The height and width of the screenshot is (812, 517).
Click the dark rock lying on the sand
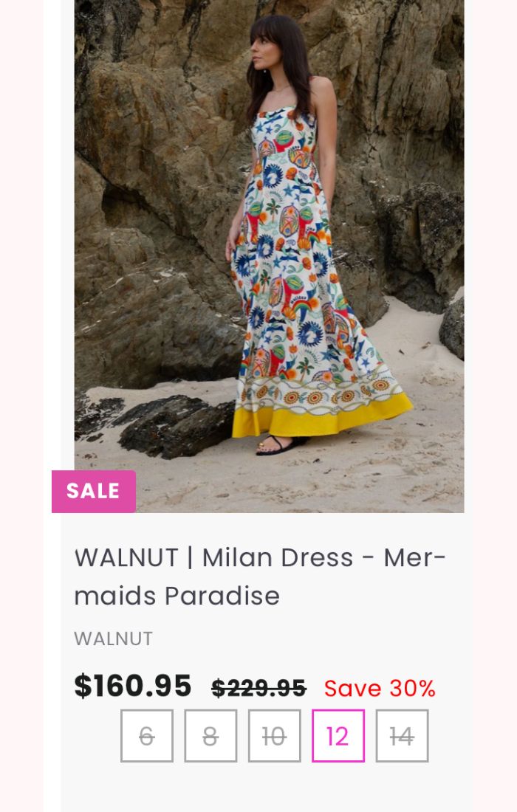click(176, 426)
